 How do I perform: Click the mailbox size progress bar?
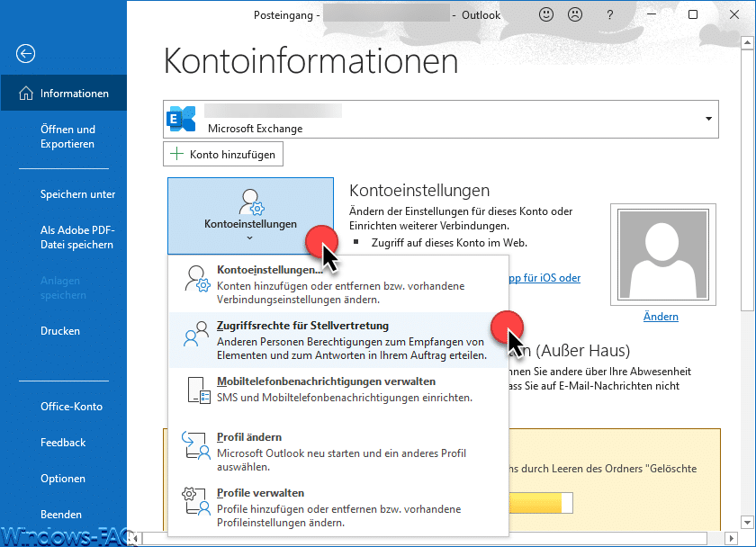[541, 503]
